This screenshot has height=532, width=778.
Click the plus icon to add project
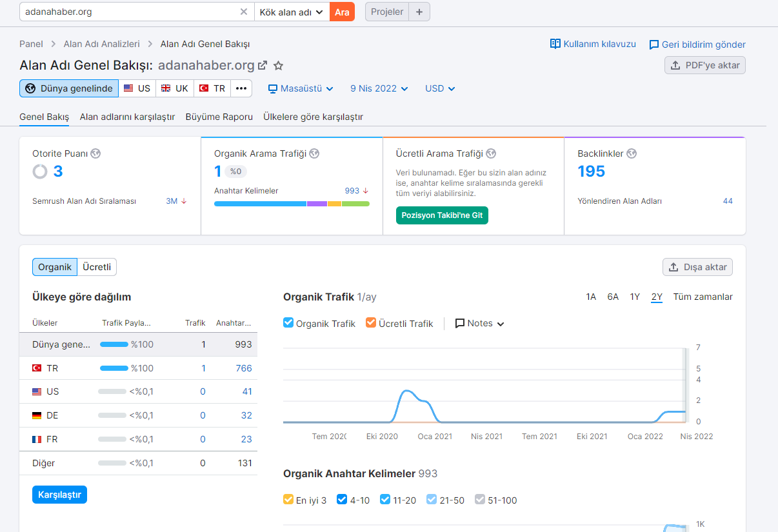[419, 12]
